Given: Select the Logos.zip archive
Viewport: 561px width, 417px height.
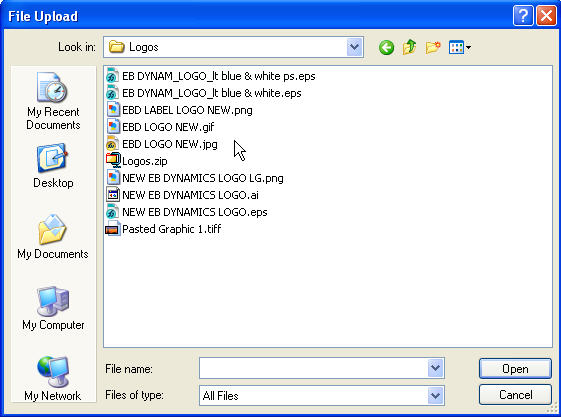Looking at the screenshot, I should point(137,161).
